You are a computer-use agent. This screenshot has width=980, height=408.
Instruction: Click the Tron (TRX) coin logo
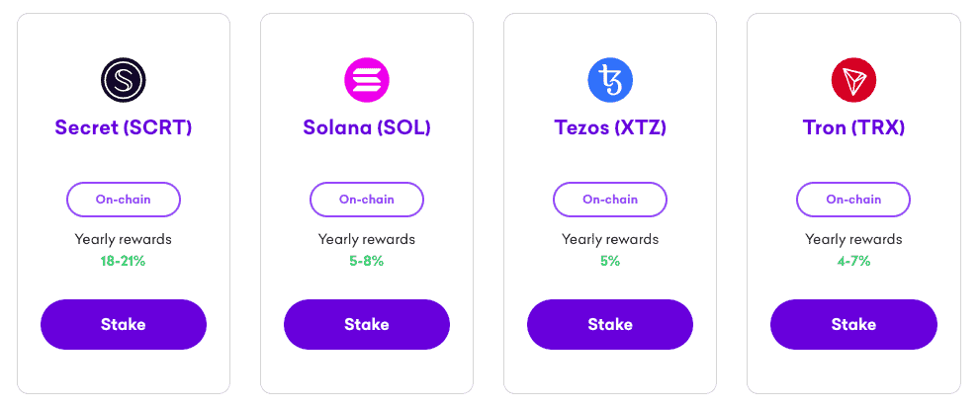coord(853,80)
